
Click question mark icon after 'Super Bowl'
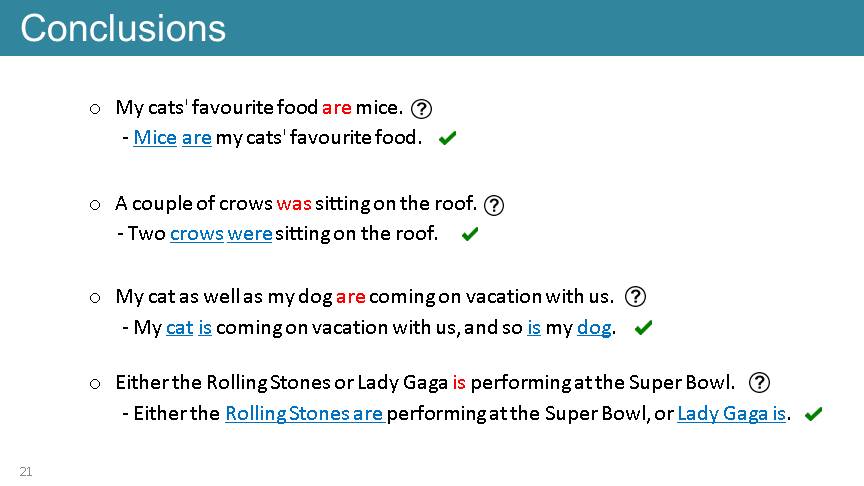tap(759, 382)
